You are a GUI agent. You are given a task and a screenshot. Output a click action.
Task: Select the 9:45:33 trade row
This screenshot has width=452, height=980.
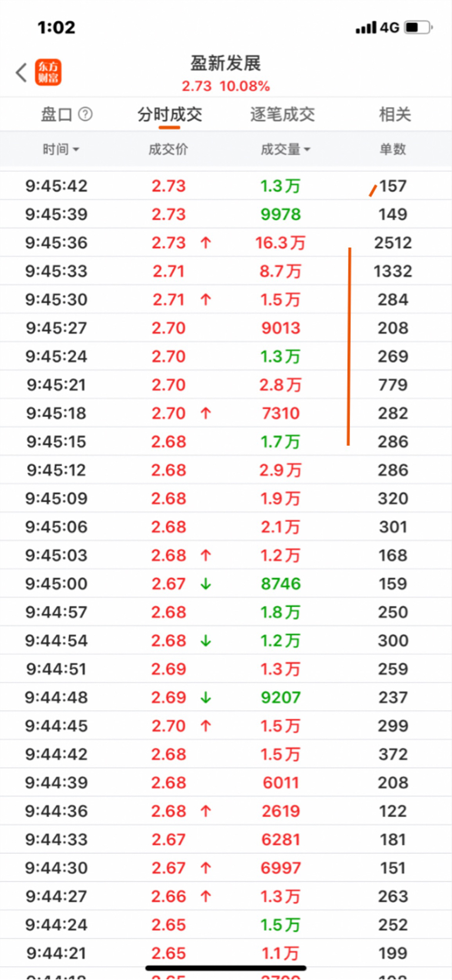pyautogui.click(x=226, y=271)
